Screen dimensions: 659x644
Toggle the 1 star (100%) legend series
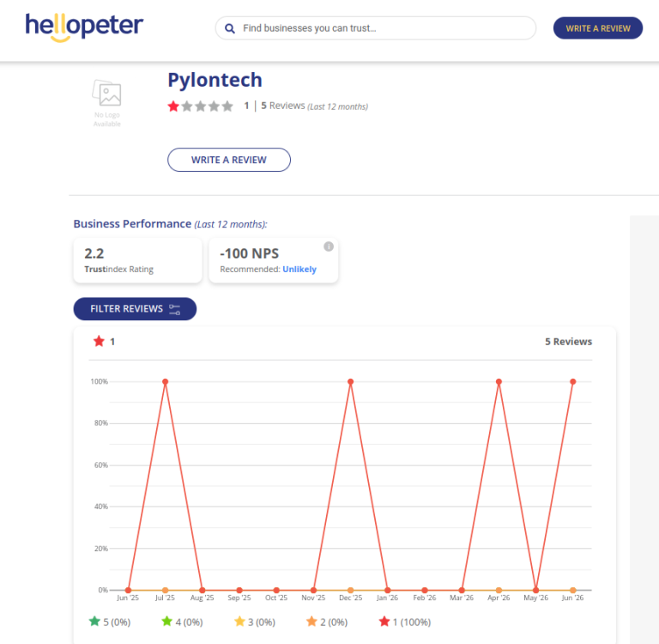click(405, 622)
